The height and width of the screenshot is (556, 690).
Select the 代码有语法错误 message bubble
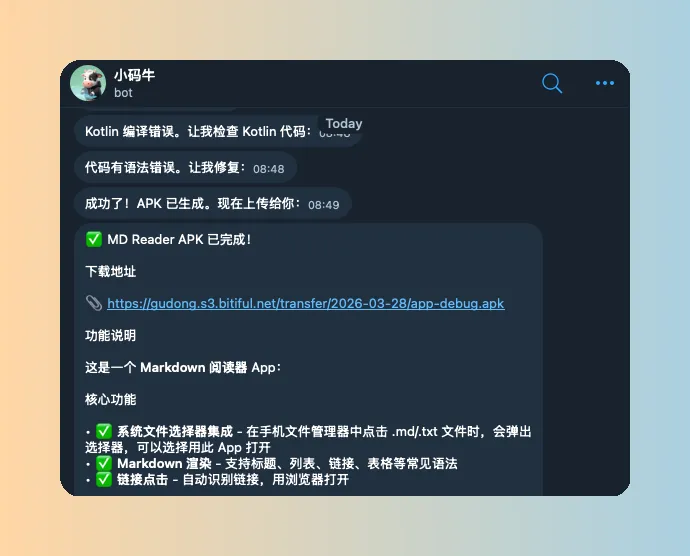click(186, 167)
